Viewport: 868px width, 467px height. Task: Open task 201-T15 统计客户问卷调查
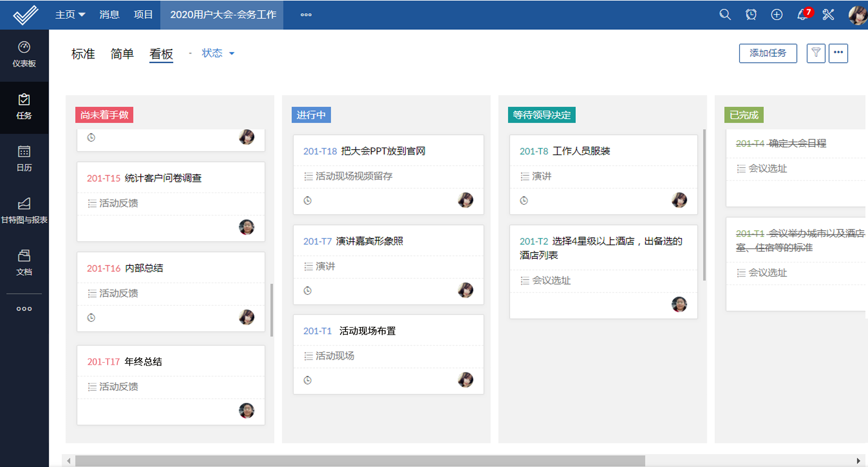tap(163, 178)
